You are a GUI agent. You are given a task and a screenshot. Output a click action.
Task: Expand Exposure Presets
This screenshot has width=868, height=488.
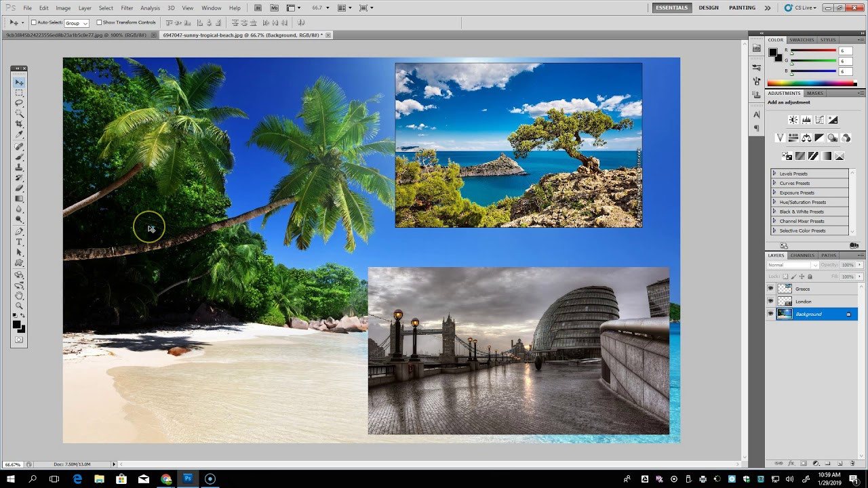point(774,192)
